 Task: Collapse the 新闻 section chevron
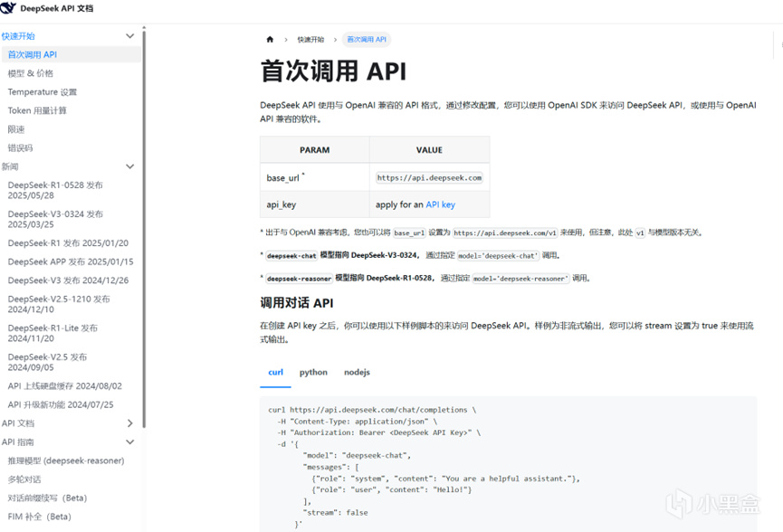click(129, 166)
